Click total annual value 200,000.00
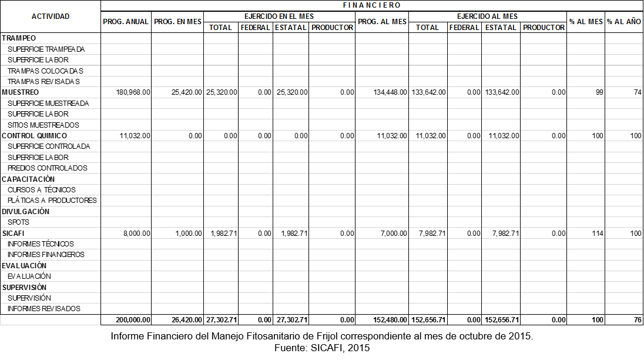 click(x=133, y=320)
